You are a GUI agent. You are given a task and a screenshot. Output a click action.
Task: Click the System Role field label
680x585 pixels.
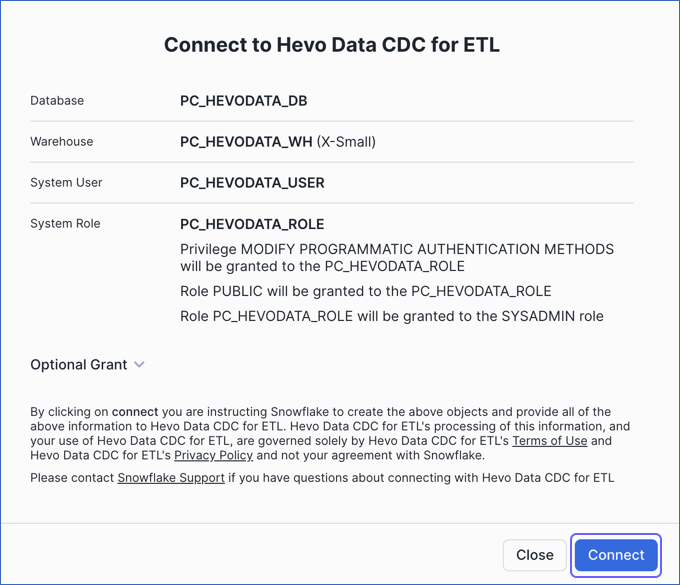[65, 224]
